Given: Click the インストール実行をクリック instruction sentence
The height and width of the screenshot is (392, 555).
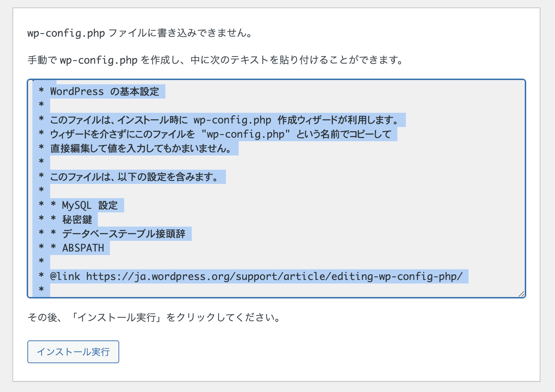Looking at the screenshot, I should click(153, 318).
